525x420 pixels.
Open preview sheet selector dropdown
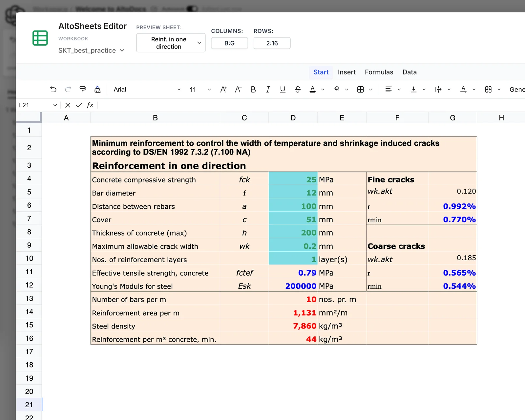(171, 43)
